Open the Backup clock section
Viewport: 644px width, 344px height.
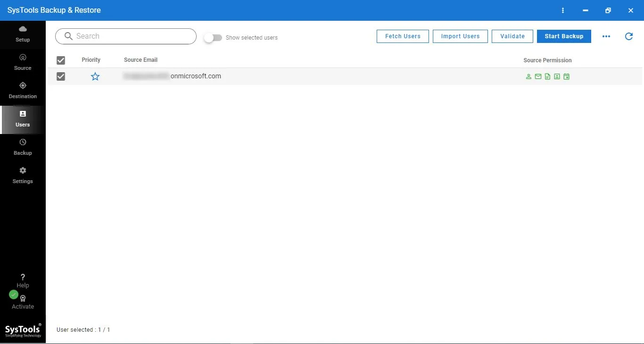23,147
